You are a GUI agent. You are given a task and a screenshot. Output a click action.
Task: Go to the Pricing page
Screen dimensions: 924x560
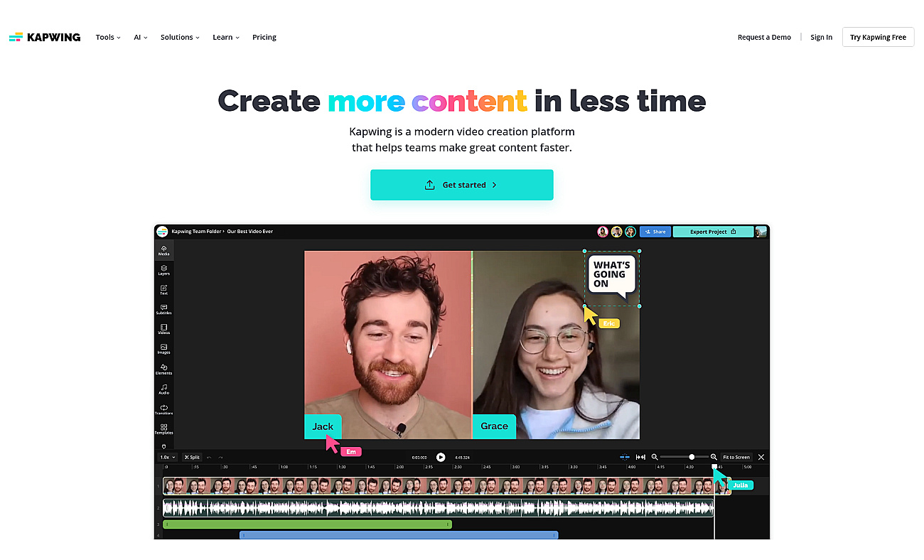[264, 37]
